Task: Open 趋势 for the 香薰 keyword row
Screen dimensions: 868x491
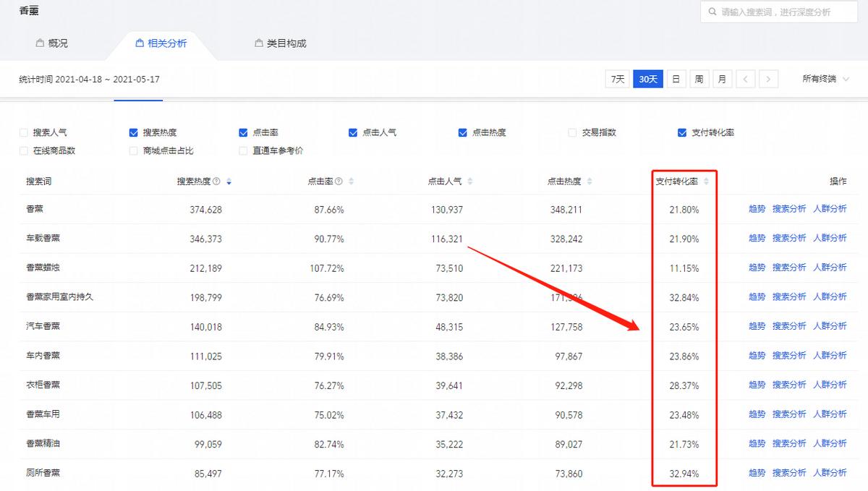Action: [756, 209]
